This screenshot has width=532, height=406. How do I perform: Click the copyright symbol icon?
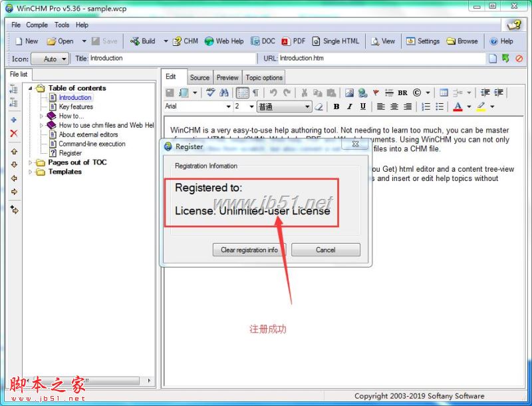coord(417,93)
